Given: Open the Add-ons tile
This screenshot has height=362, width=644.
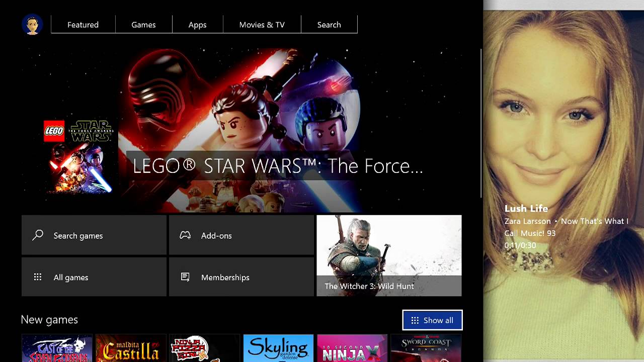Looking at the screenshot, I should [x=242, y=235].
